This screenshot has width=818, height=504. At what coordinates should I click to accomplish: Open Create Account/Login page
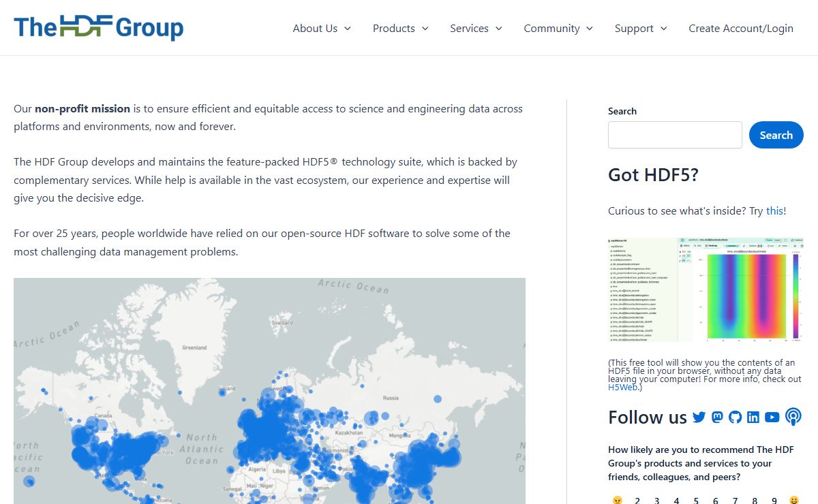click(741, 29)
